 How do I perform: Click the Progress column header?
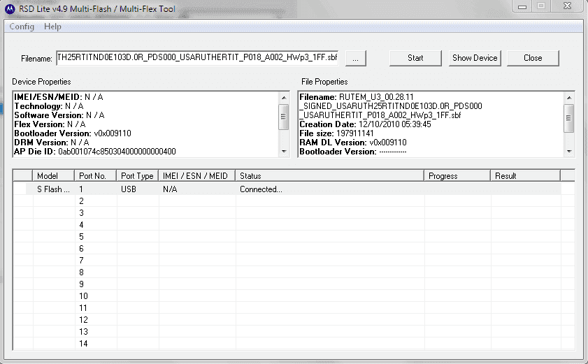click(457, 176)
